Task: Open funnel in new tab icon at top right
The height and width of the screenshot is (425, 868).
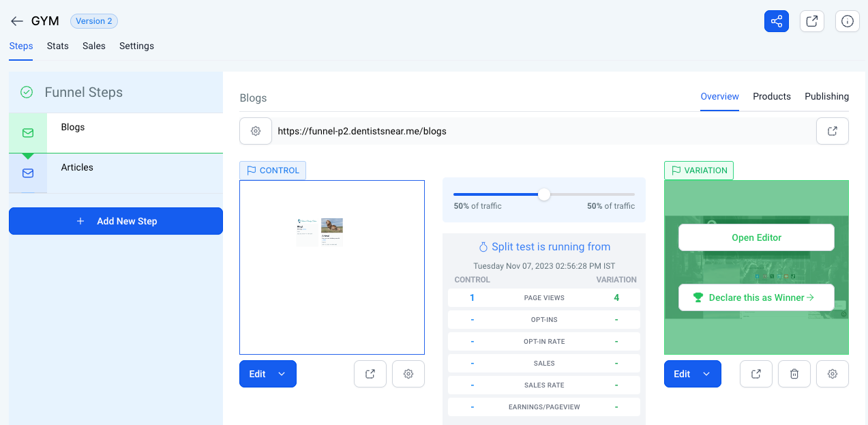Action: 811,21
